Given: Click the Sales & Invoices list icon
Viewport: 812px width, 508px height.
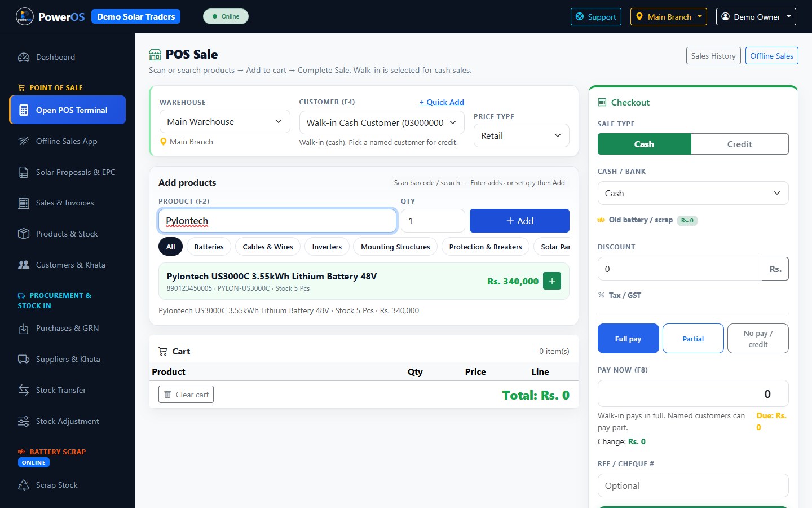Looking at the screenshot, I should click(x=24, y=203).
